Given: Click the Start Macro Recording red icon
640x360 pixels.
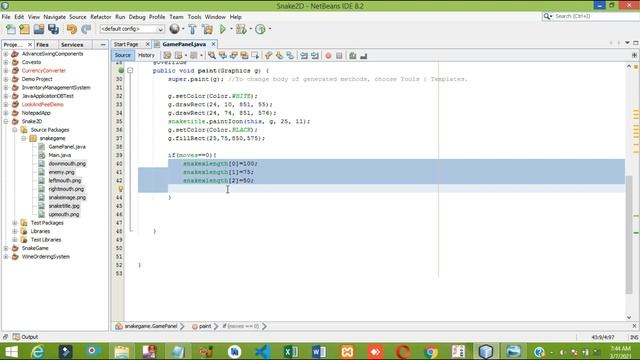Looking at the screenshot, I should pyautogui.click(x=328, y=56).
